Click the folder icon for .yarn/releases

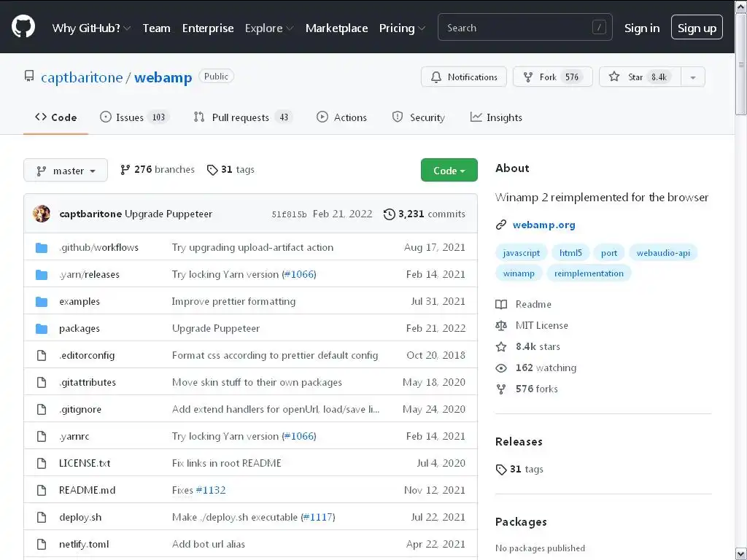42,275
